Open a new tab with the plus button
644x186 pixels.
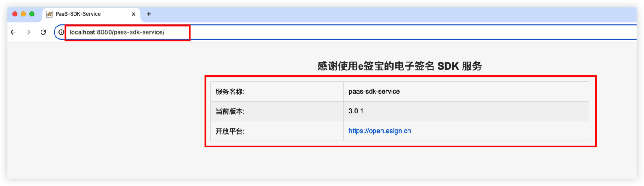click(x=148, y=14)
